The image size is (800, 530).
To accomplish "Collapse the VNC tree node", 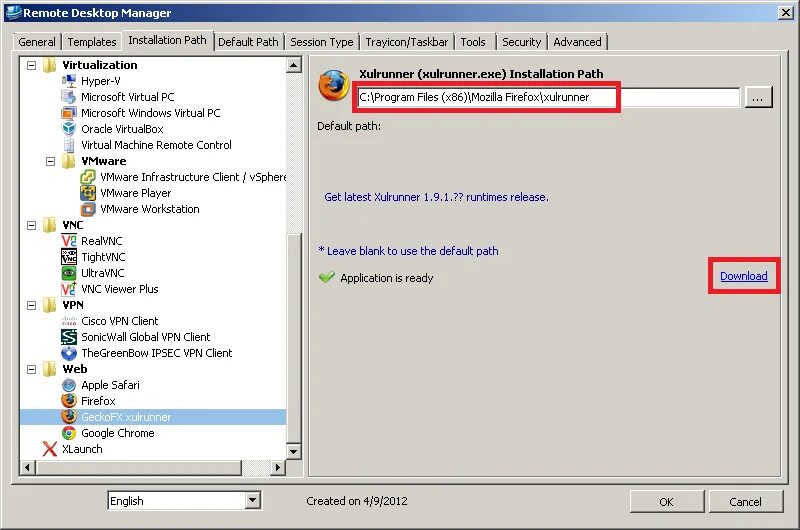I will [32, 225].
